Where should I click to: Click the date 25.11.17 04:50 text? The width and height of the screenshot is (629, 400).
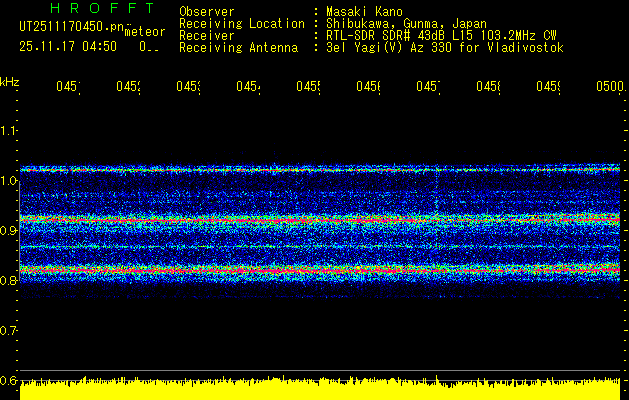(68, 47)
